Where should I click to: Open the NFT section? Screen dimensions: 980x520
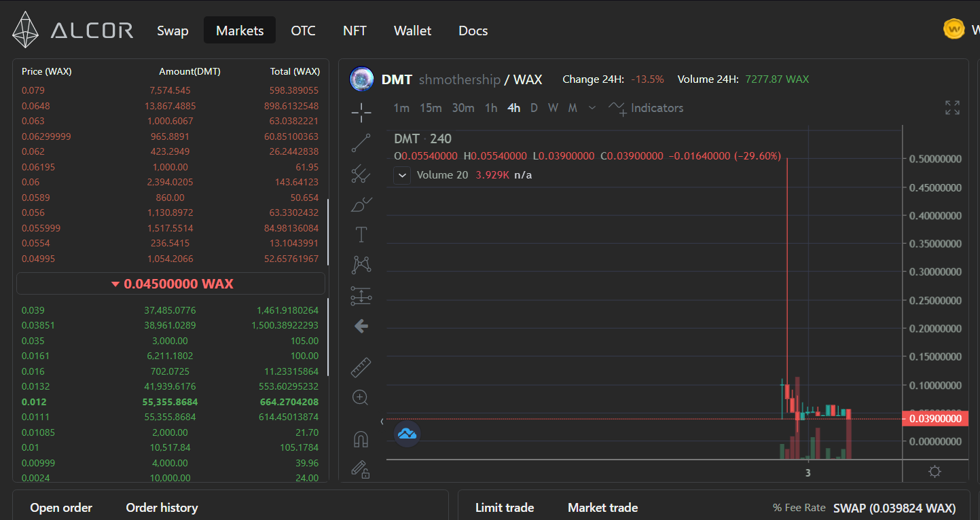click(x=355, y=31)
